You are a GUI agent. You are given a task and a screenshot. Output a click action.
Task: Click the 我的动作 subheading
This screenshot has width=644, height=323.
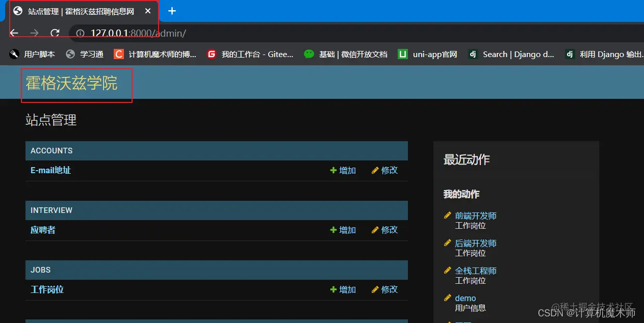click(461, 194)
